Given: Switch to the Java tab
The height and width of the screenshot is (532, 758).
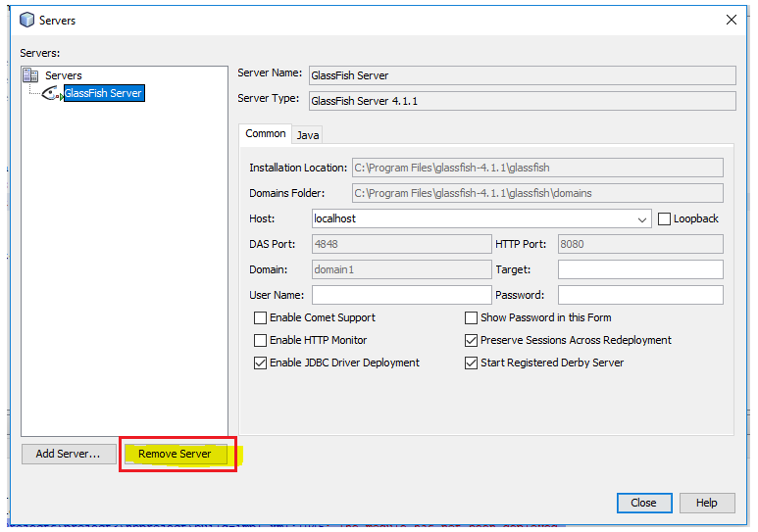Looking at the screenshot, I should 308,135.
